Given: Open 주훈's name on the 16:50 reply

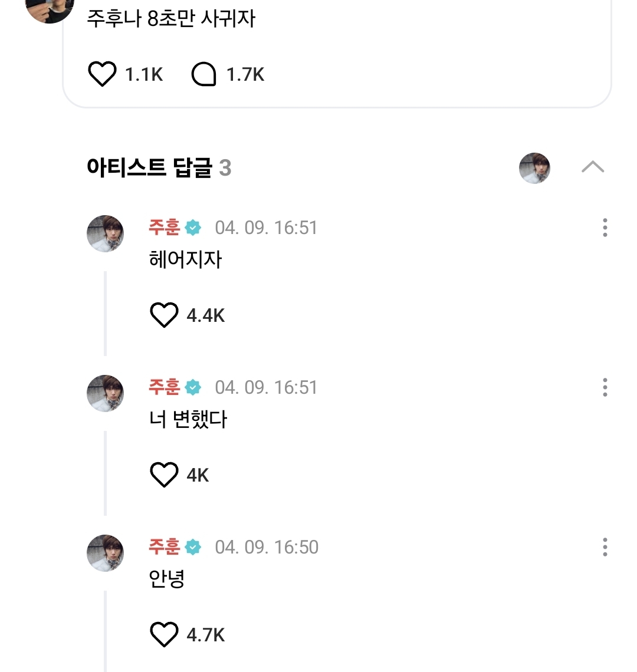Looking at the screenshot, I should click(x=164, y=547).
